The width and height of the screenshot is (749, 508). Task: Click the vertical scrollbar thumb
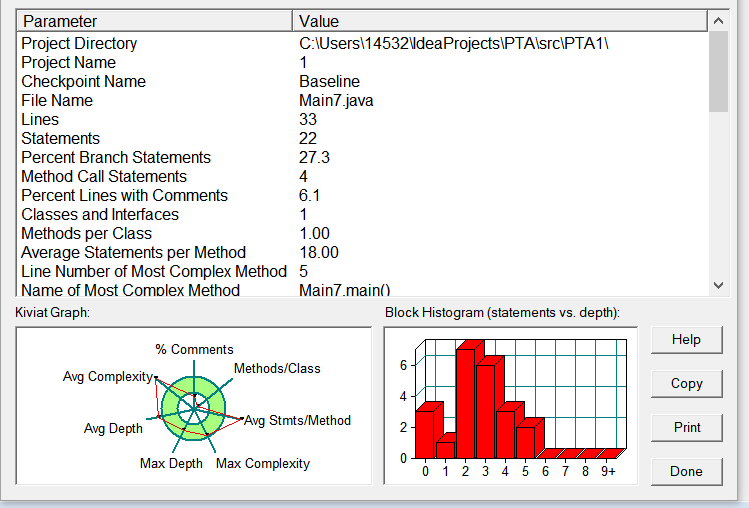click(718, 72)
